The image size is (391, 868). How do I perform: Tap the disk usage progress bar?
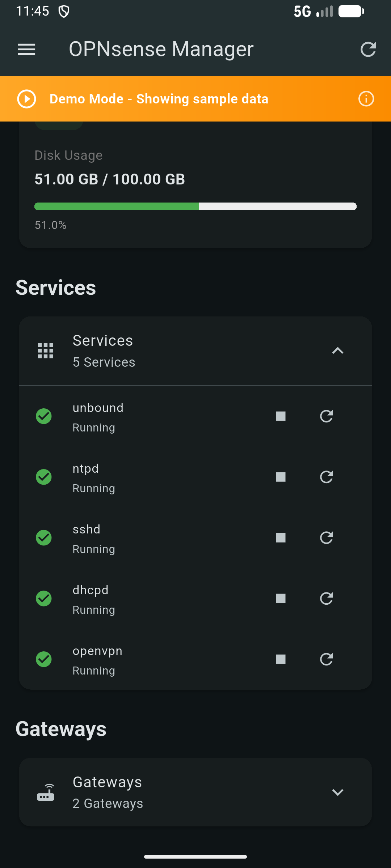[195, 206]
